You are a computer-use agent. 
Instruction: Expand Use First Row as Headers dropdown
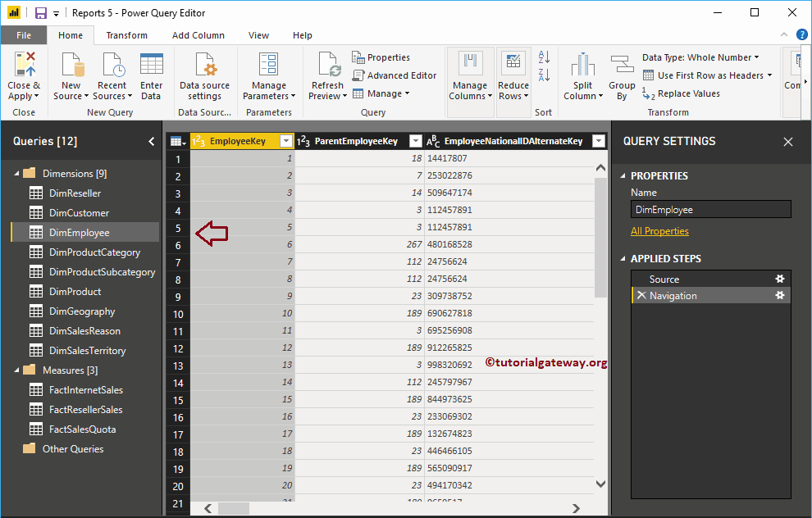(x=770, y=75)
